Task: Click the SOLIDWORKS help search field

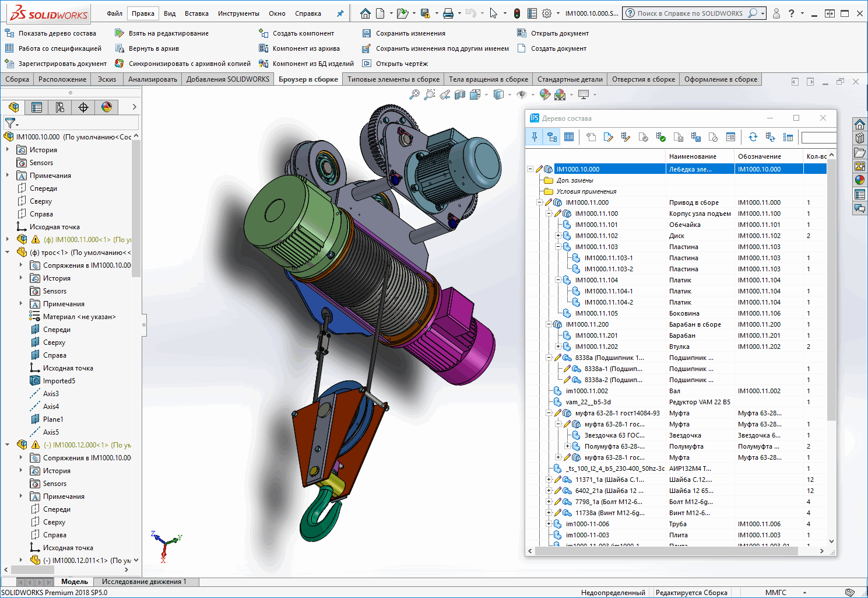Action: 690,13
